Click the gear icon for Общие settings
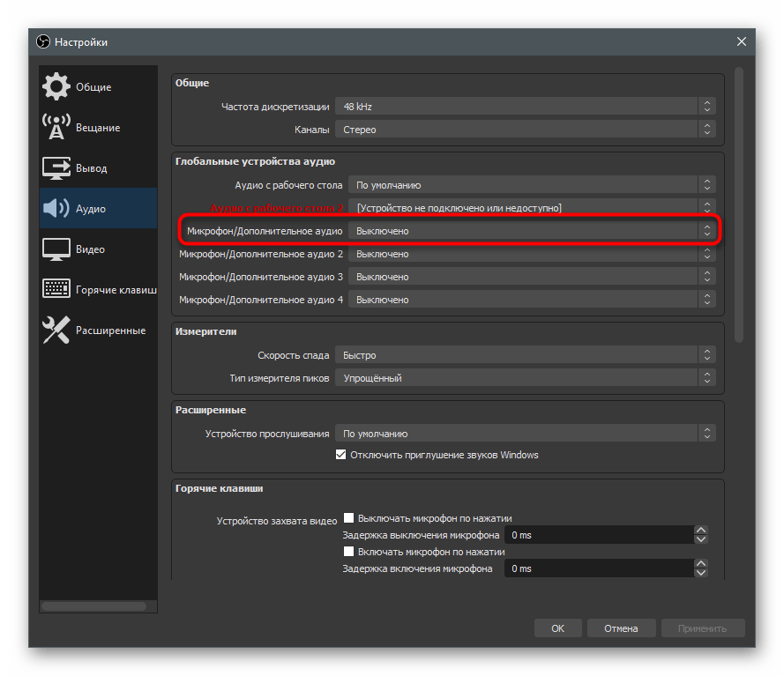784x676 pixels. [56, 87]
